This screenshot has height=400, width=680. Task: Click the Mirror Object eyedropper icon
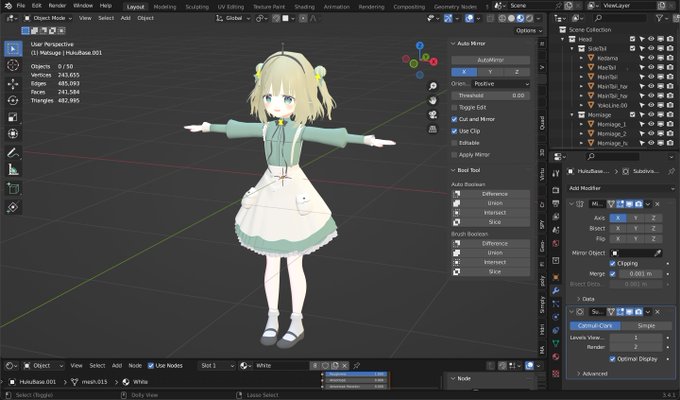tap(658, 253)
